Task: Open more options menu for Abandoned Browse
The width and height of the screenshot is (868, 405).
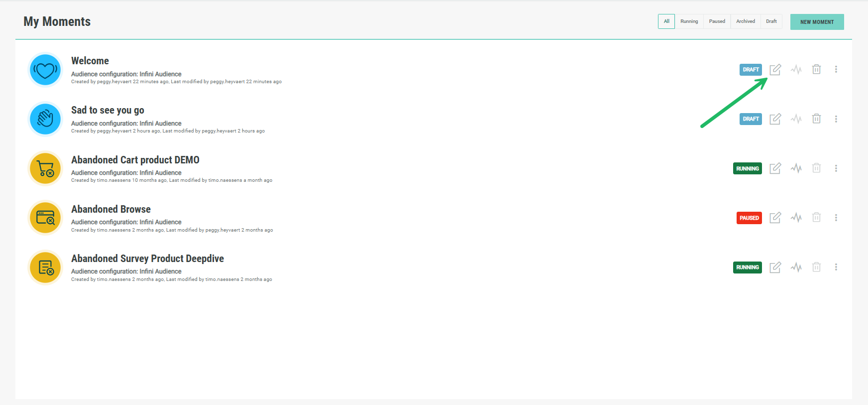Action: point(836,218)
